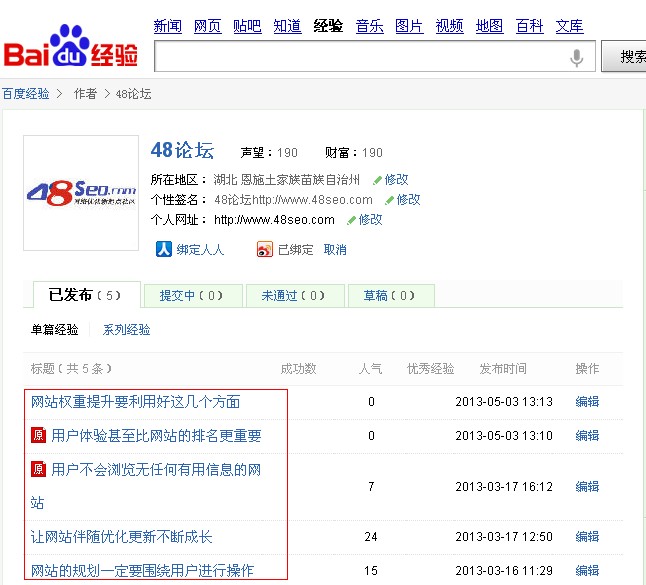Switch to the 未通过 (0) tab
This screenshot has height=585, width=646.
pos(295,296)
